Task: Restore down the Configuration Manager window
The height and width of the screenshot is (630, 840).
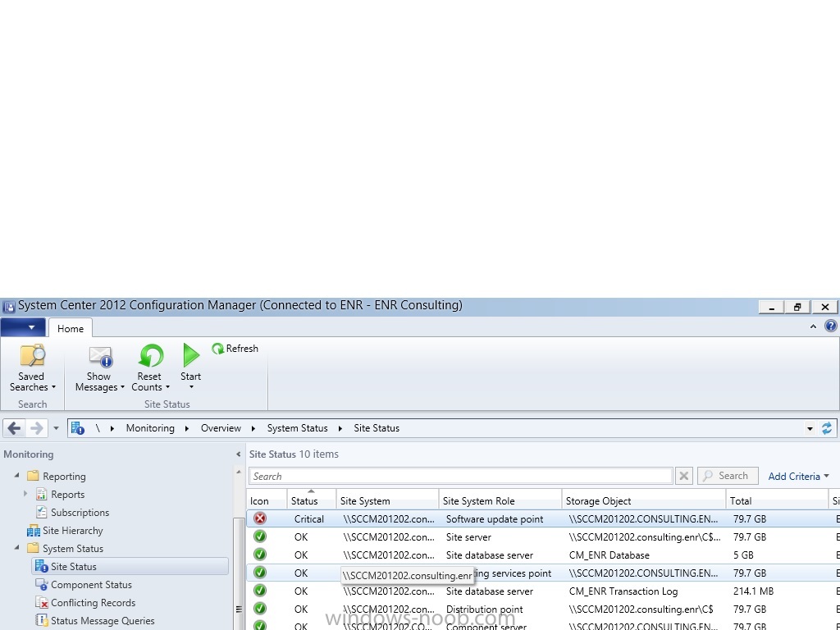Action: (x=797, y=307)
